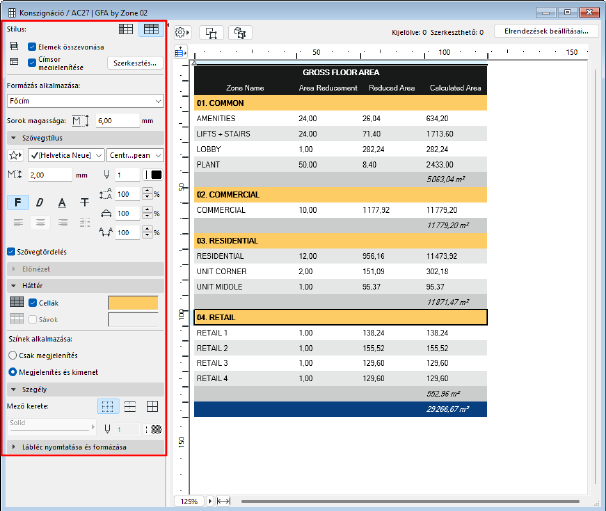Screen dimensions: 606x511
Task: Toggle italic text formatting (D button)
Action: (40, 201)
